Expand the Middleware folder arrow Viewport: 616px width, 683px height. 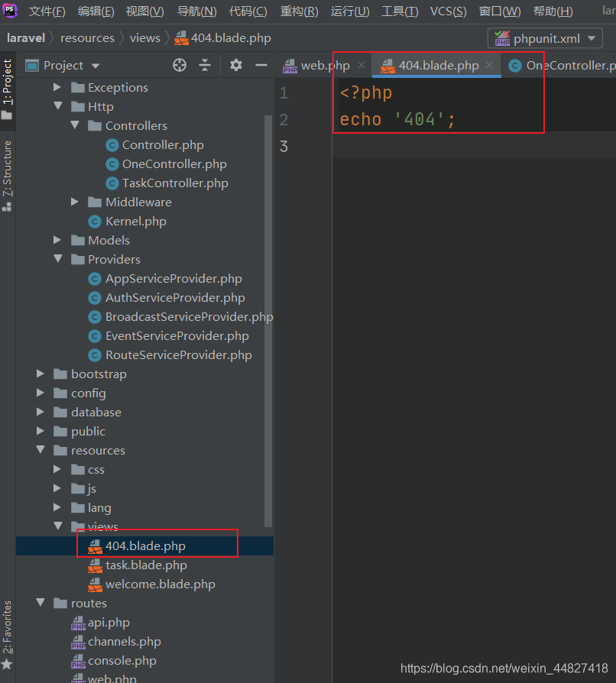(74, 202)
